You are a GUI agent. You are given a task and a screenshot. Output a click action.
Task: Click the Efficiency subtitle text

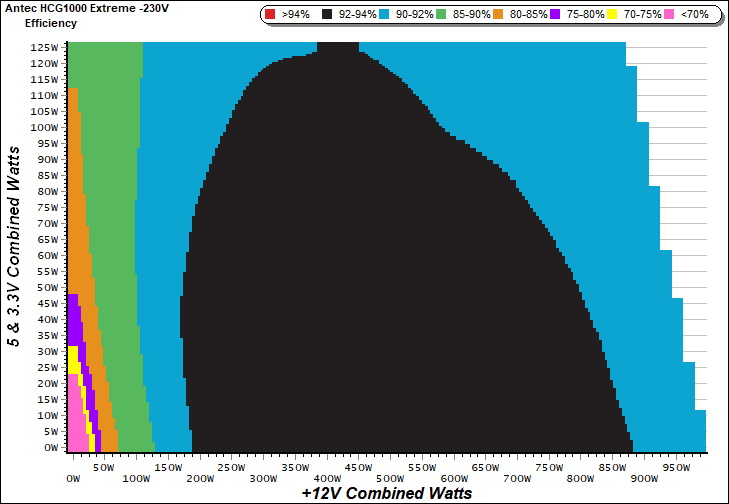tap(50, 22)
